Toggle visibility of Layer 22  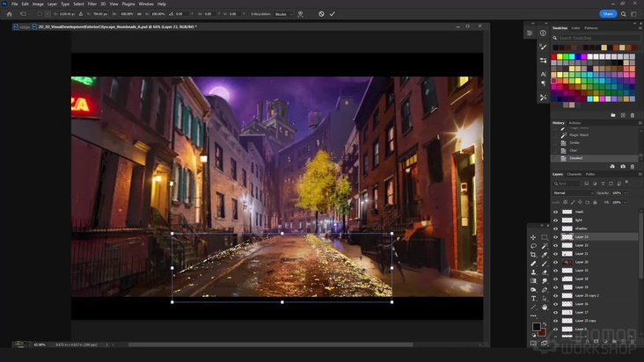point(556,245)
